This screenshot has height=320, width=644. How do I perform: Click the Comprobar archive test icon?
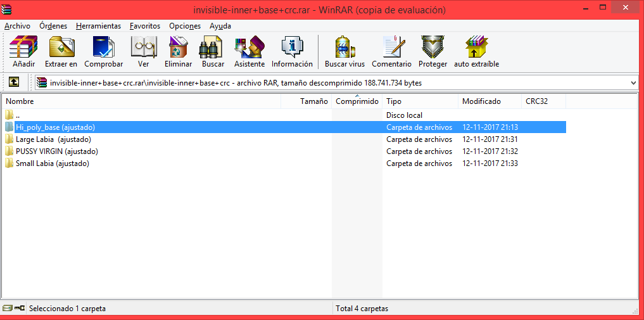103,51
